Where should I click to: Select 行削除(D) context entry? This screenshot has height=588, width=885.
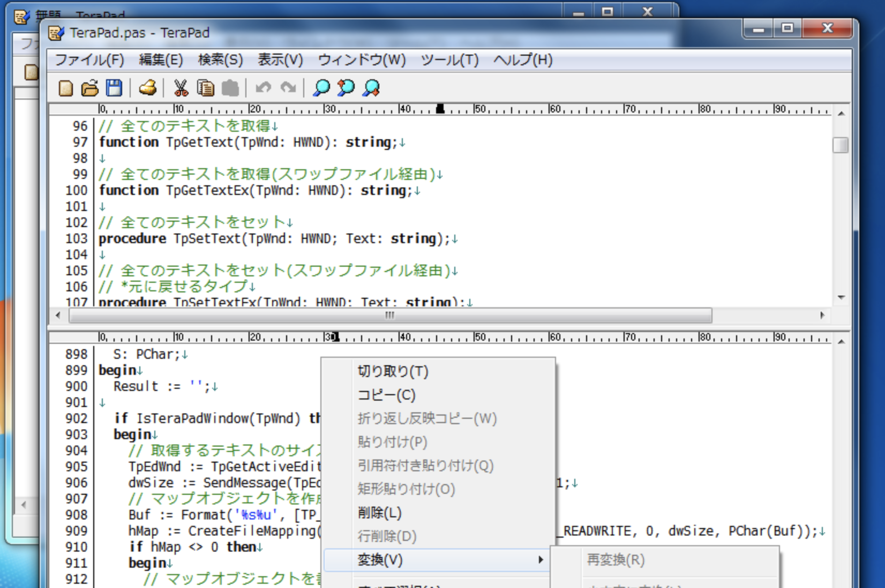point(438,536)
